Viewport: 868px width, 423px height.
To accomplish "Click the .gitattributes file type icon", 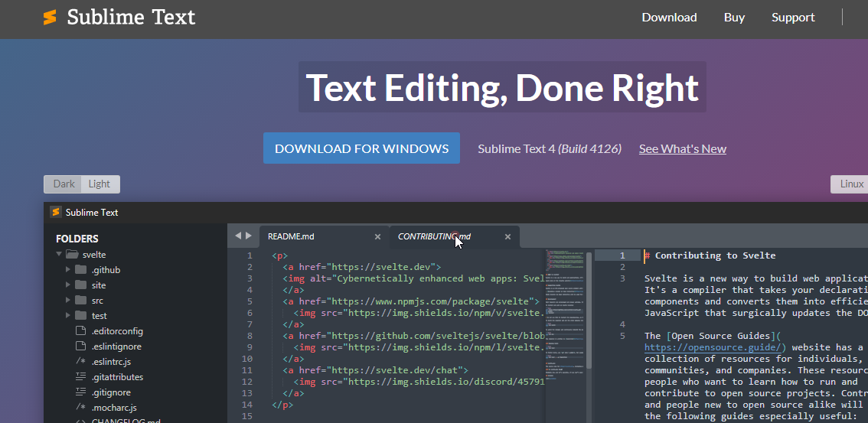I will pos(81,377).
